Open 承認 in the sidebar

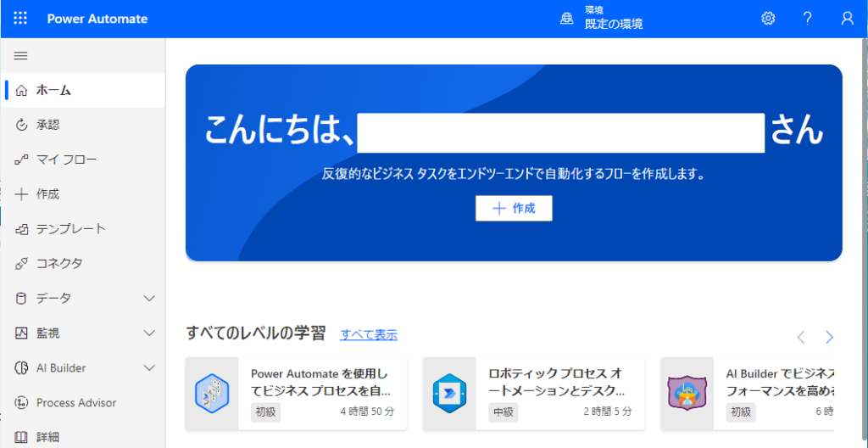click(83, 126)
